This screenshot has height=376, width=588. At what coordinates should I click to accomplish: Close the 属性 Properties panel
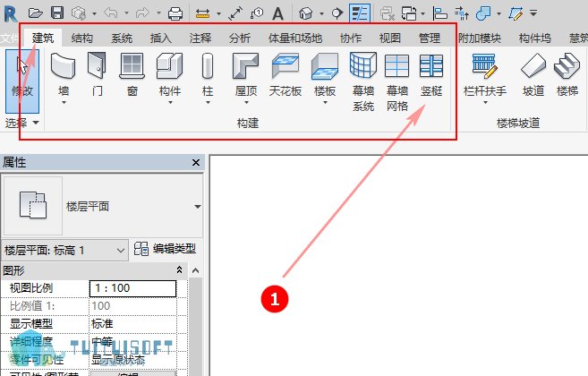tap(196, 162)
